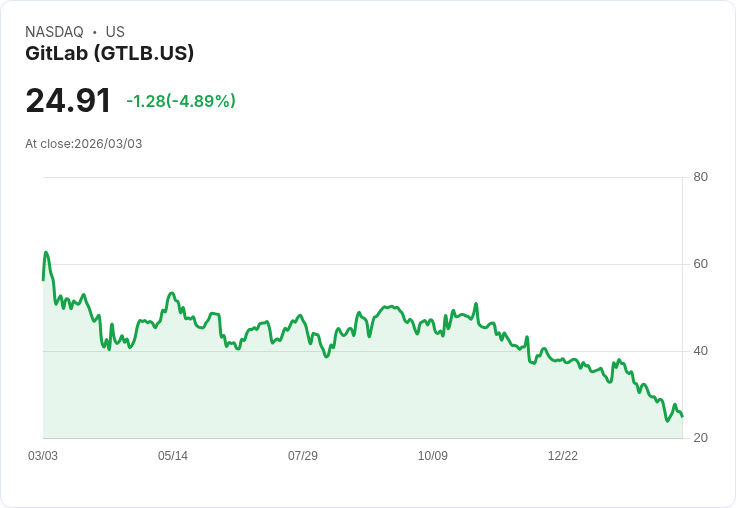Click the right vertical axis line of the chart
Screen dimensions: 736x508
pos(683,300)
